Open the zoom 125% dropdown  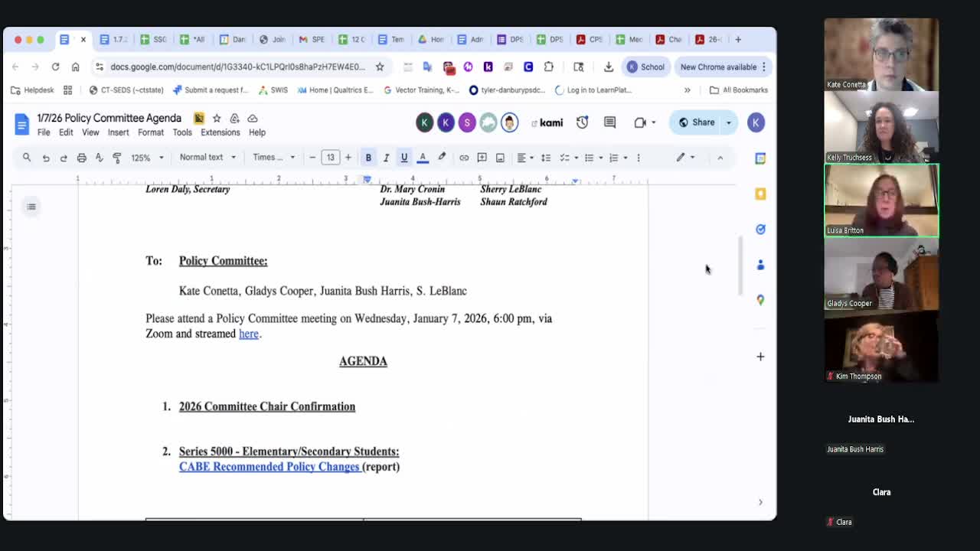[147, 158]
